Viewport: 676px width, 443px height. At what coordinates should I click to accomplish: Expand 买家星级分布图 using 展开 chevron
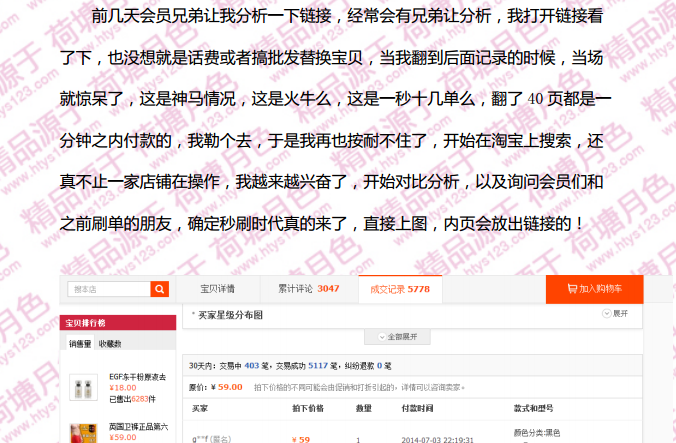tap(615, 314)
